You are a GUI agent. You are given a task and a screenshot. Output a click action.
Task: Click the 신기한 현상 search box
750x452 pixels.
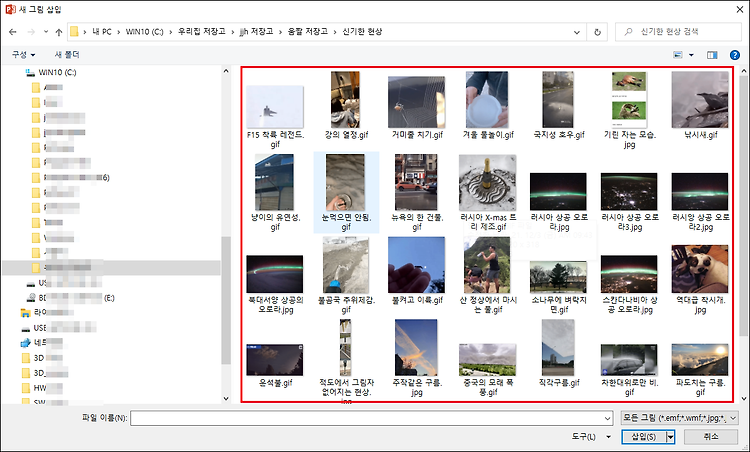[x=678, y=32]
